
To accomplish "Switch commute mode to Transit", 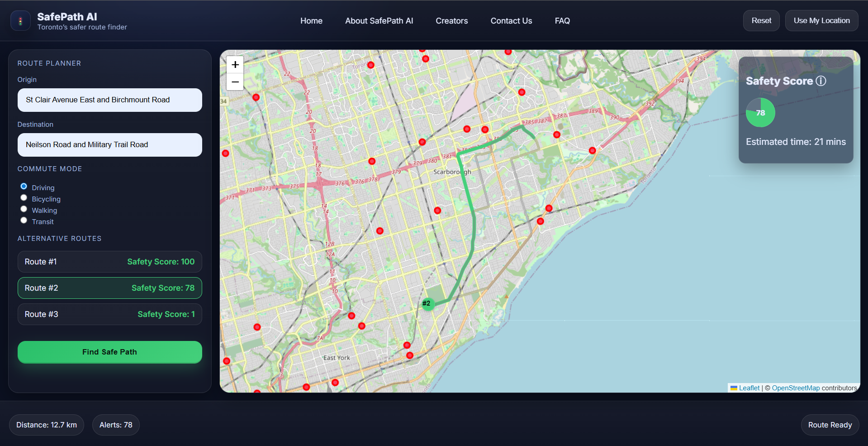I will pos(24,221).
